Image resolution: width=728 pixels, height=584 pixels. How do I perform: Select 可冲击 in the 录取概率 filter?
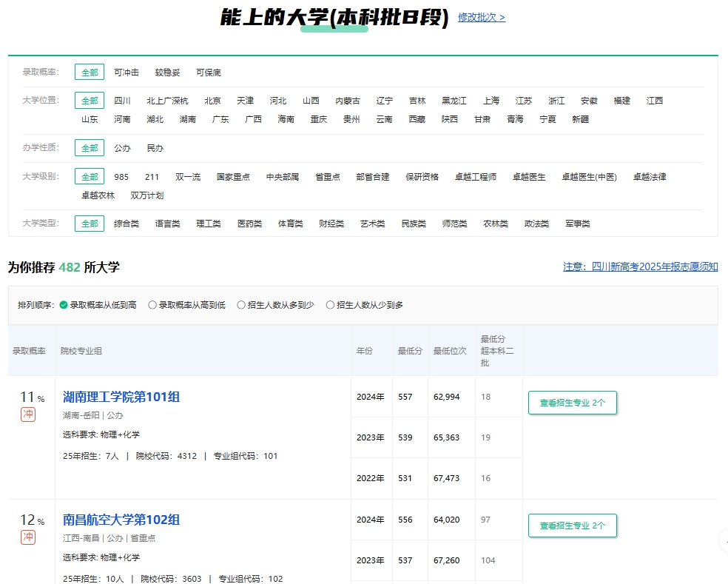[127, 73]
